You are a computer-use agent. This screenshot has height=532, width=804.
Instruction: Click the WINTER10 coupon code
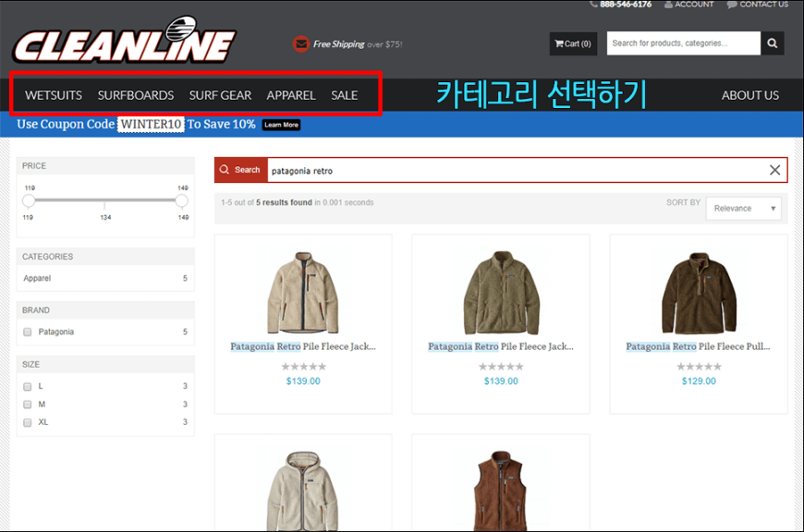pyautogui.click(x=151, y=125)
